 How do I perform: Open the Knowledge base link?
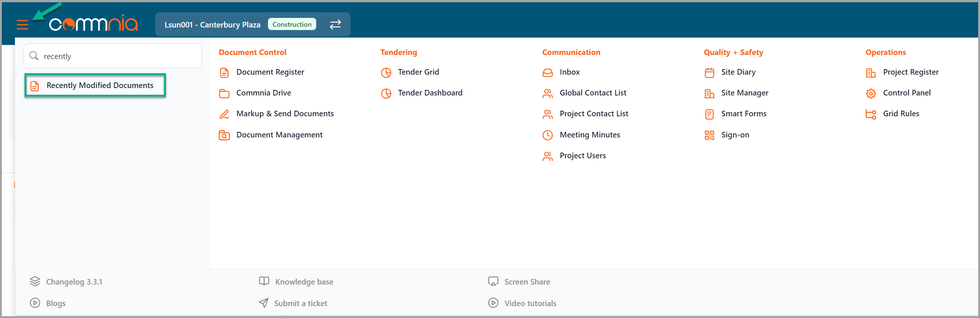coord(304,282)
